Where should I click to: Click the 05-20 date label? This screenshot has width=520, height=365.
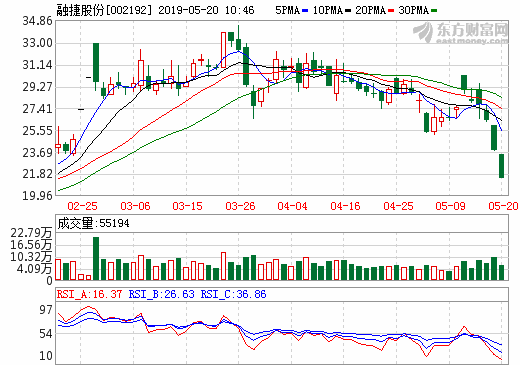[x=503, y=206]
